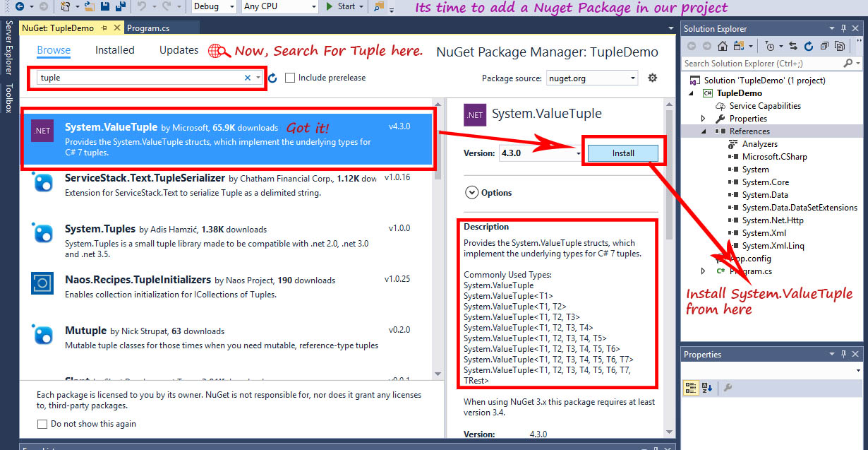
Task: Select System.Xml.Linq reference
Action: (773, 246)
